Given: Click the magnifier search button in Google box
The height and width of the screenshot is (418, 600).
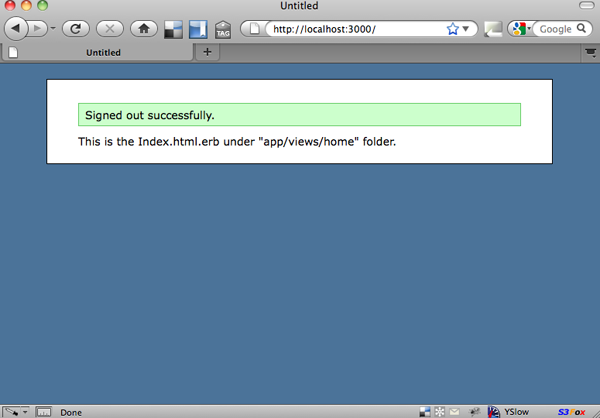Looking at the screenshot, I should point(581,28).
